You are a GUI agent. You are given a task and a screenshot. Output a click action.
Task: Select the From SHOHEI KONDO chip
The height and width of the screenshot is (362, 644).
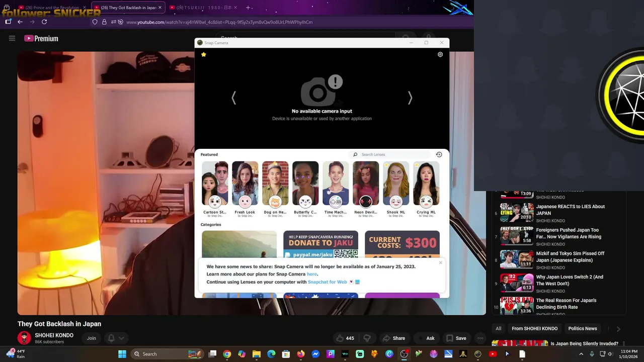(534, 329)
